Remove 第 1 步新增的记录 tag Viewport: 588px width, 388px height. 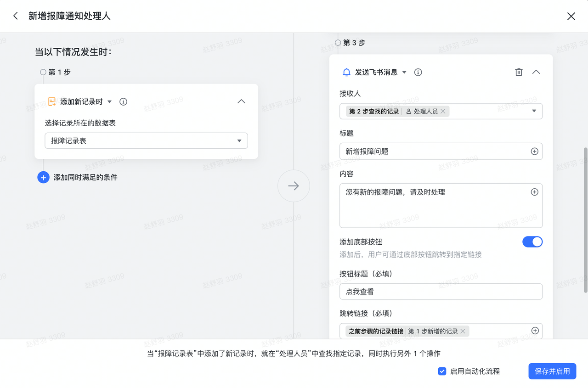pyautogui.click(x=463, y=331)
